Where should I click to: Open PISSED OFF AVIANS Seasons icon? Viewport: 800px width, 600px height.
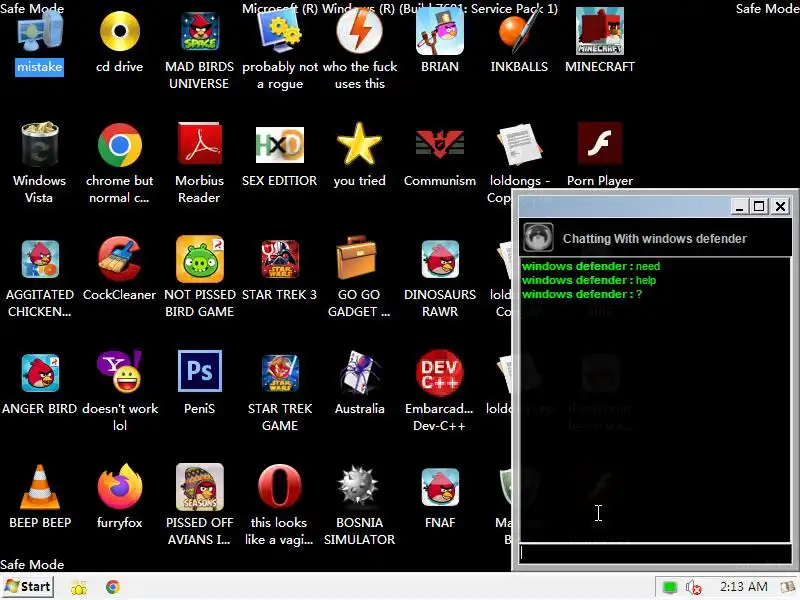point(199,487)
